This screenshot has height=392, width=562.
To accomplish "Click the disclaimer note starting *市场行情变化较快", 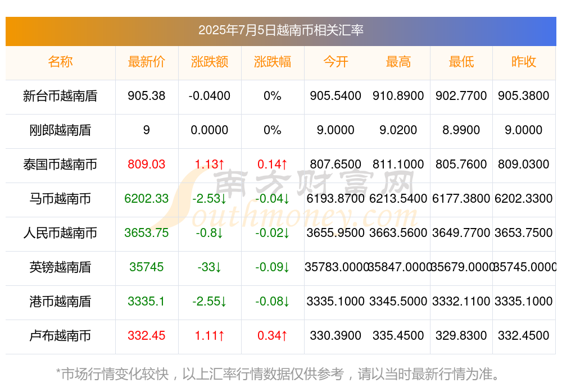I will pos(278,374).
